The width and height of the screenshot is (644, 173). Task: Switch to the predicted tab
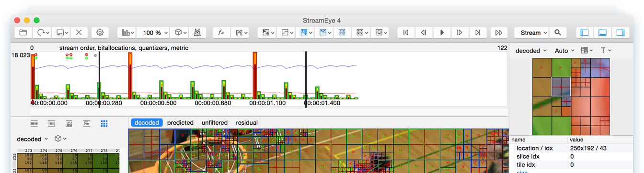(180, 123)
